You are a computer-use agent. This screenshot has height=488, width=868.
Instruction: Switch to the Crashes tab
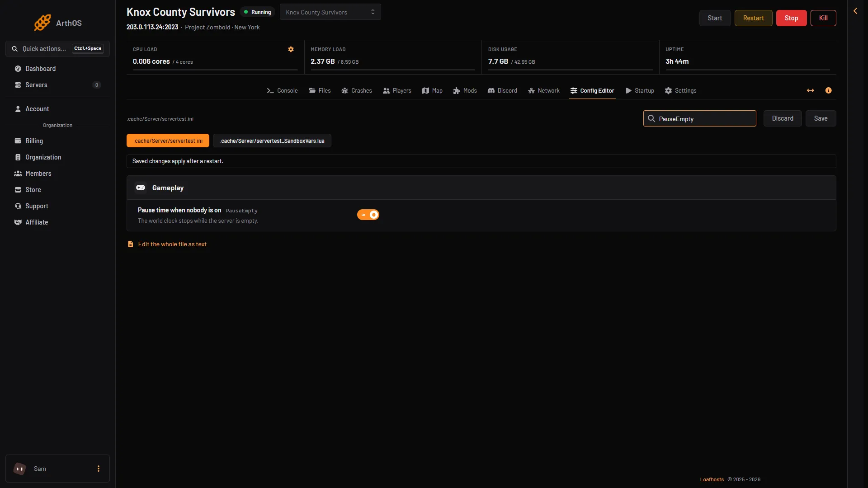coord(357,90)
